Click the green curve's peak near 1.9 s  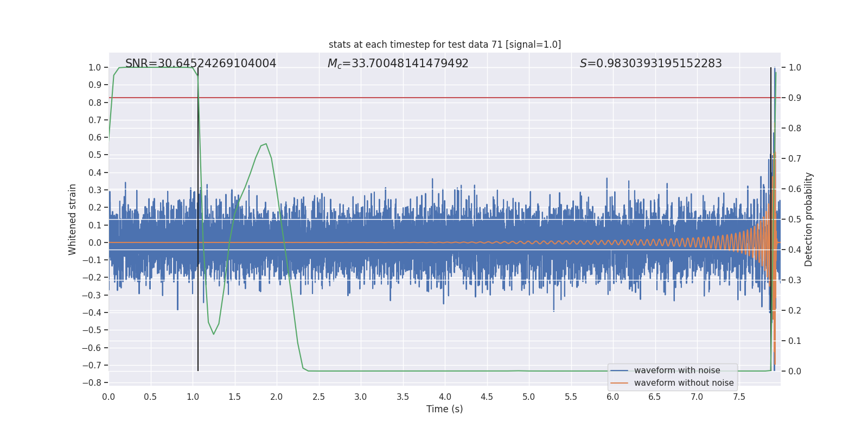pyautogui.click(x=265, y=144)
